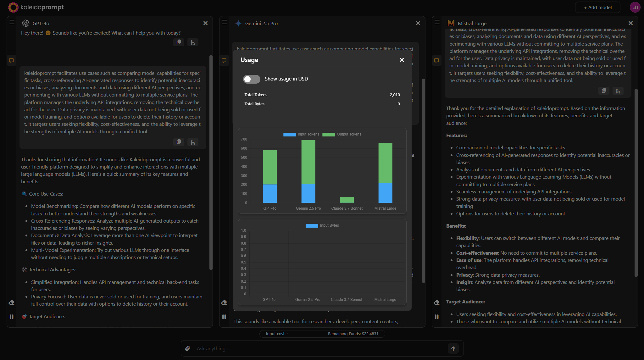Toggle Input Bytes legend swatch
Image resolution: width=644 pixels, height=360 pixels.
tap(312, 225)
